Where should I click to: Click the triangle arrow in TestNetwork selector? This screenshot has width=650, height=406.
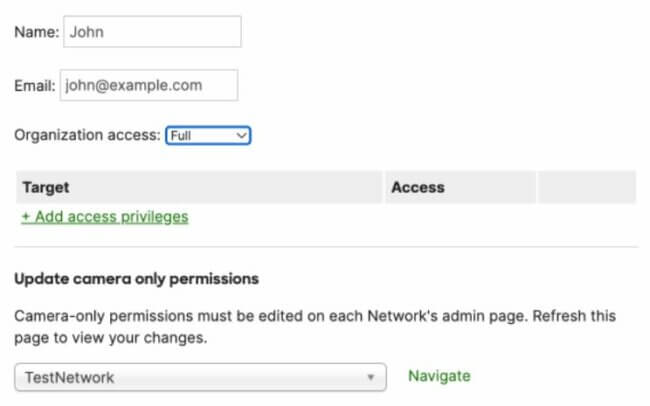[371, 377]
